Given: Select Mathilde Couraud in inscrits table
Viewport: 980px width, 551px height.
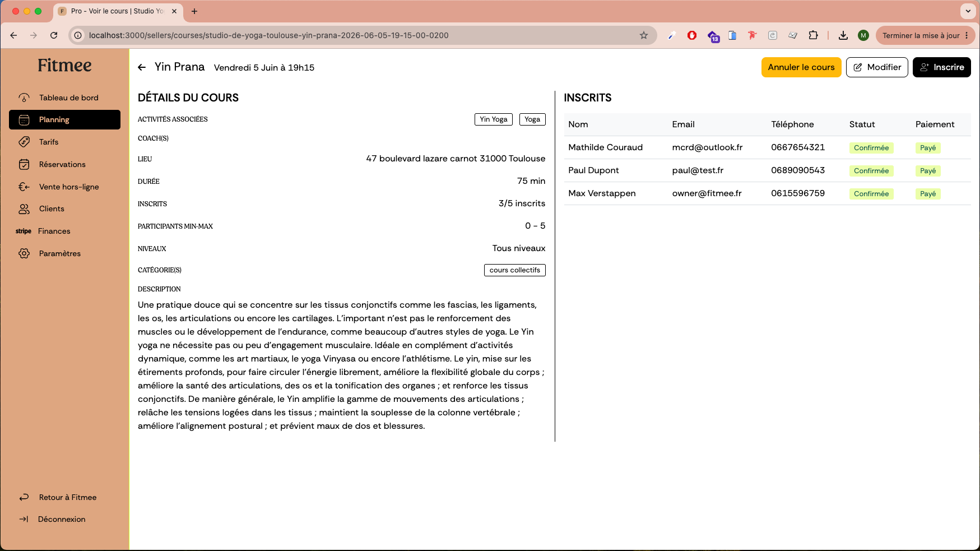Looking at the screenshot, I should [605, 147].
